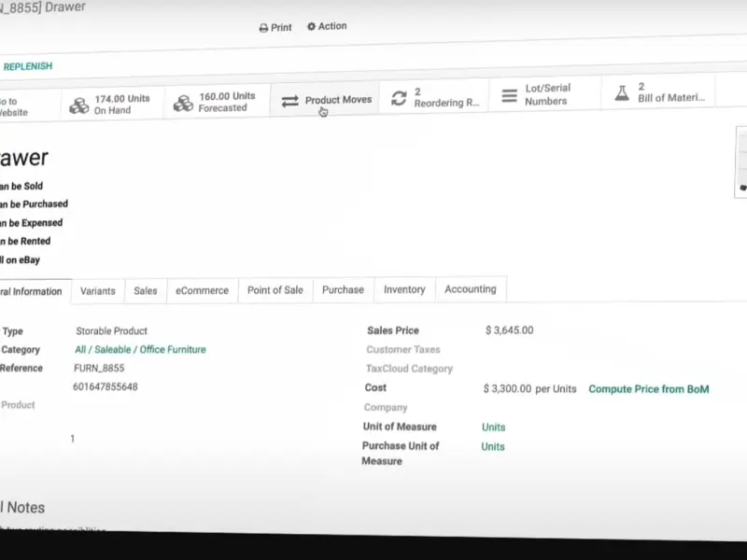Click the list icon for Lot/Serial Numbers

pyautogui.click(x=510, y=95)
